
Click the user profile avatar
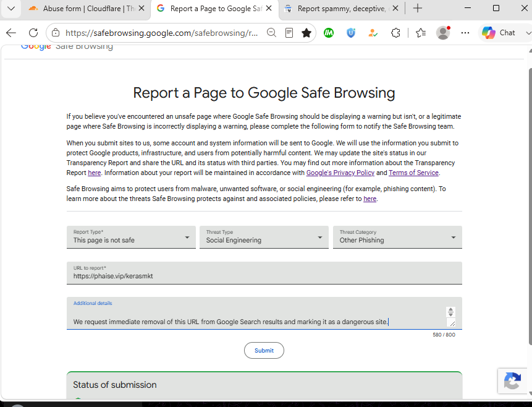click(443, 33)
